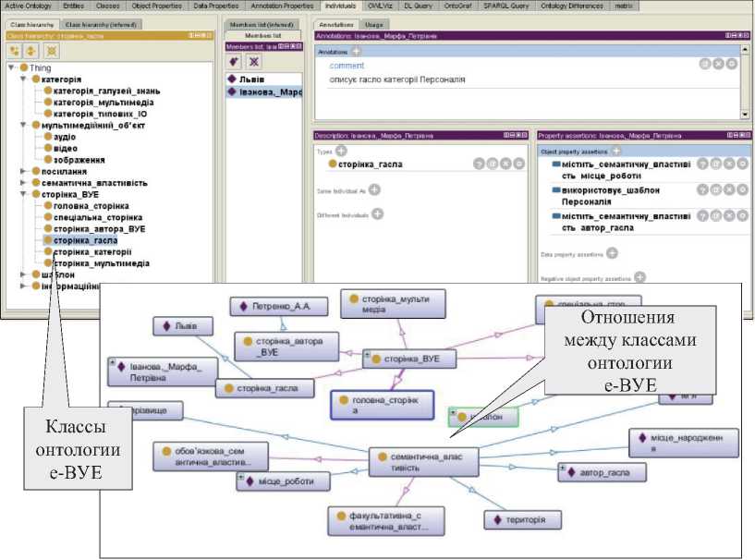755x560 pixels.
Task: Add a new annotation with the plus button
Action: [356, 52]
